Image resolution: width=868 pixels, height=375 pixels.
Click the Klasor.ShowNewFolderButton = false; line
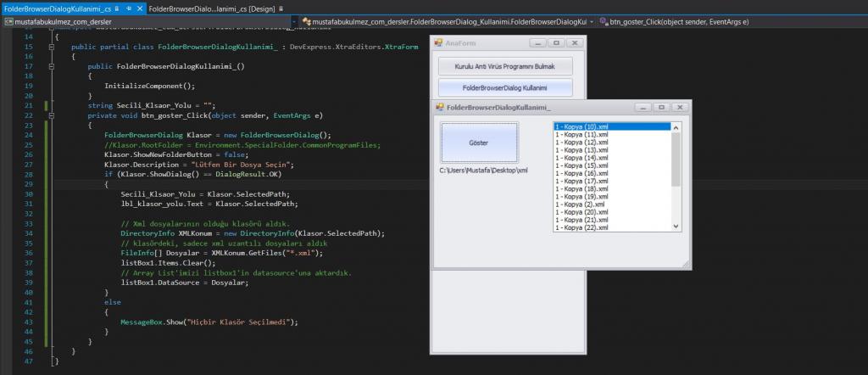(176, 154)
